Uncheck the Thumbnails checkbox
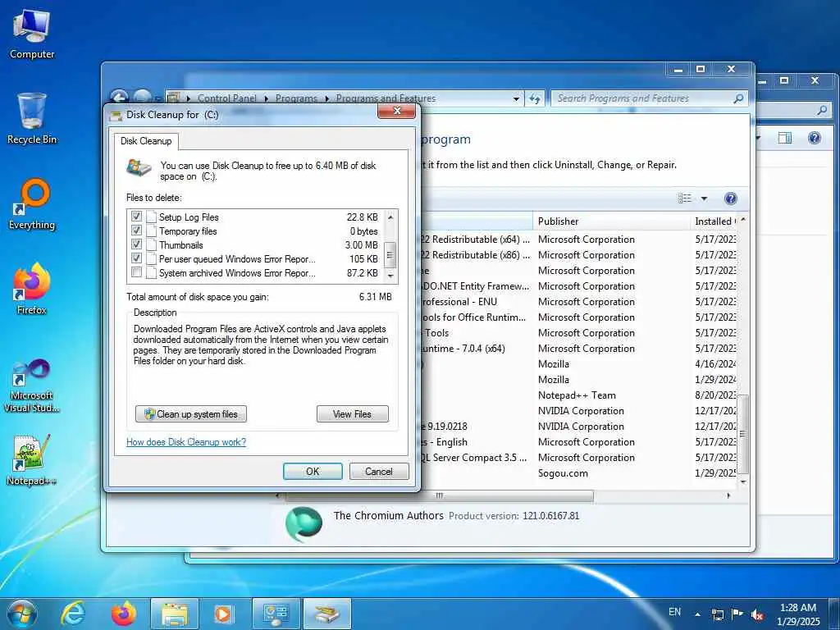This screenshot has height=630, width=840. click(x=137, y=244)
